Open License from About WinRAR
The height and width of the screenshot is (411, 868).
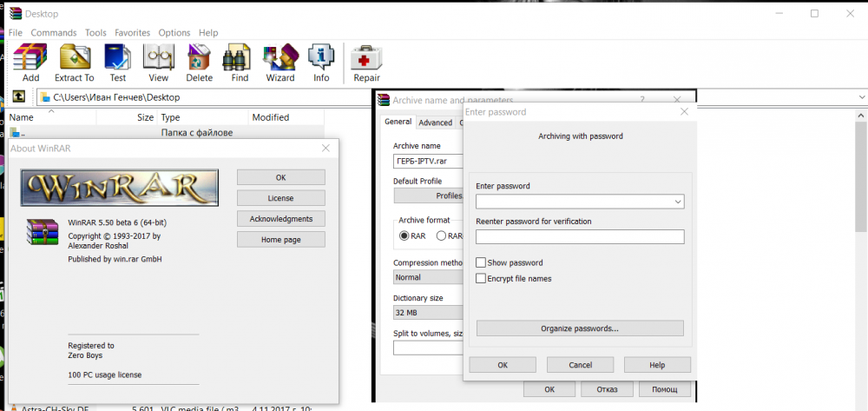click(280, 198)
